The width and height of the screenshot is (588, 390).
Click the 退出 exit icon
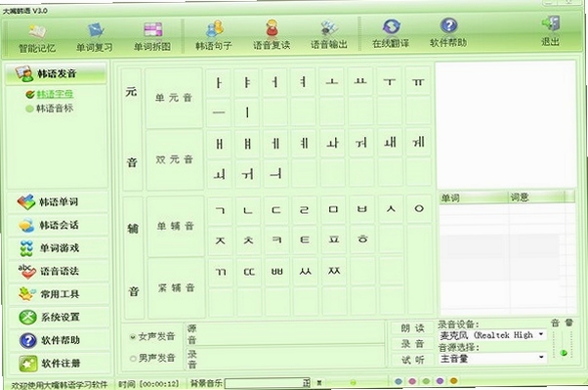click(550, 31)
